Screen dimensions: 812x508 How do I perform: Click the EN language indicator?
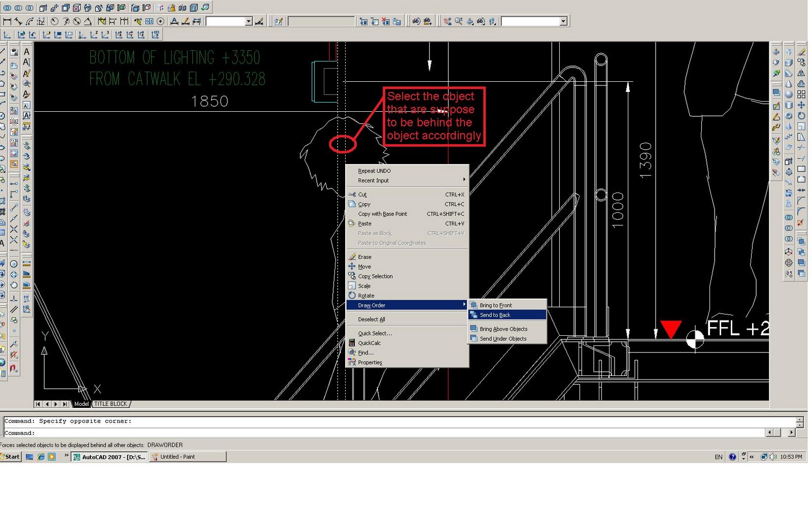pyautogui.click(x=719, y=457)
